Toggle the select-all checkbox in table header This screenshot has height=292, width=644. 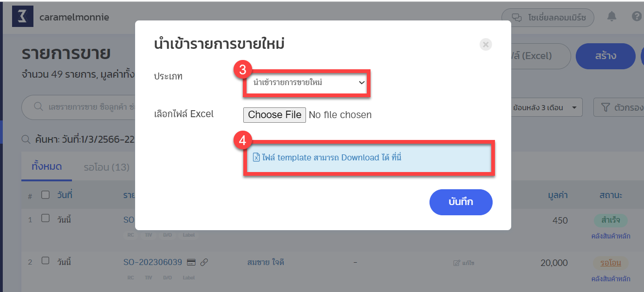(45, 195)
